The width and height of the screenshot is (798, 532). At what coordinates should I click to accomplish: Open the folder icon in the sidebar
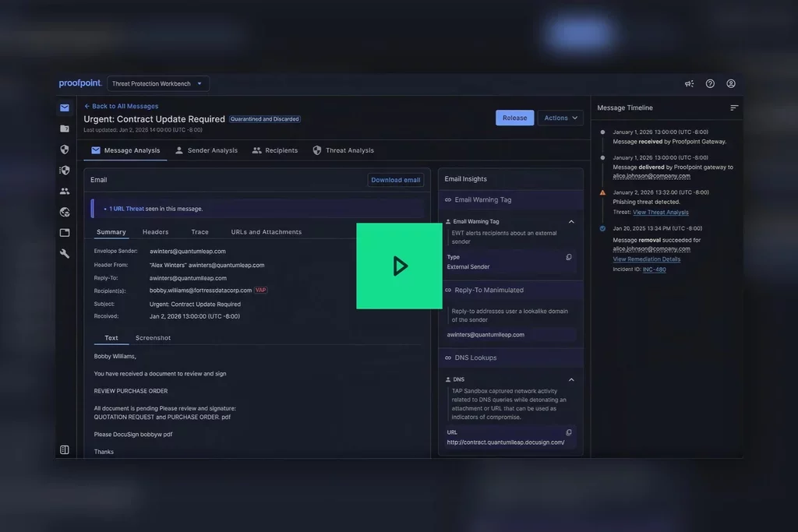pos(65,129)
